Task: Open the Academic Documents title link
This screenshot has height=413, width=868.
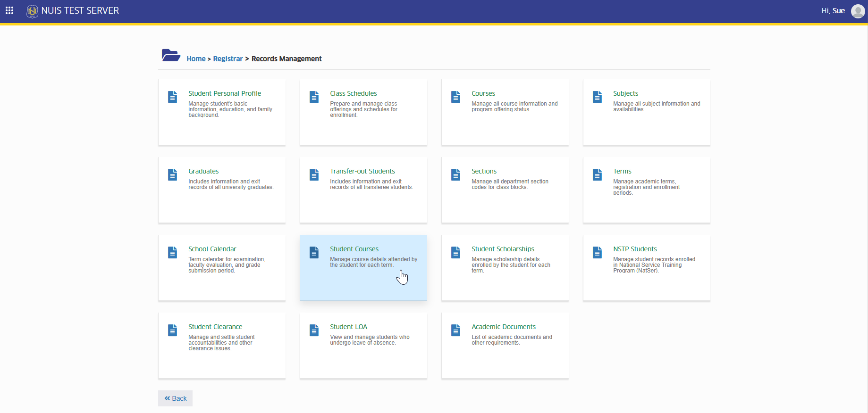Action: (504, 327)
